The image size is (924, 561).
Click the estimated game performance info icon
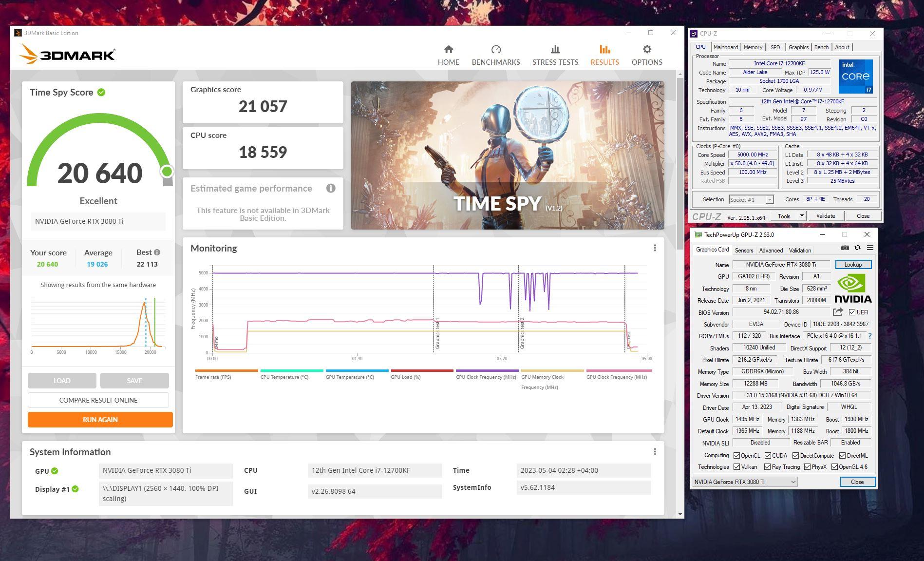click(331, 189)
